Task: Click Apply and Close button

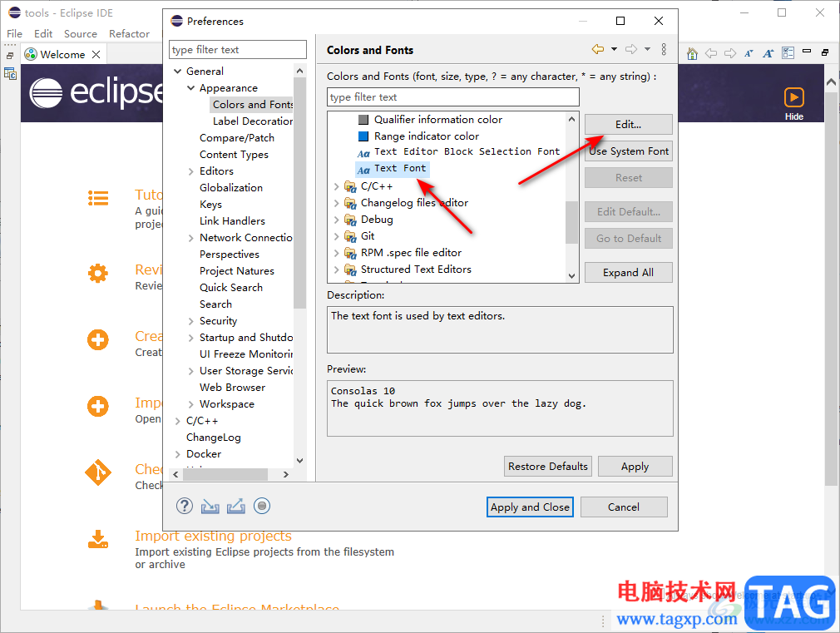Action: (x=530, y=507)
